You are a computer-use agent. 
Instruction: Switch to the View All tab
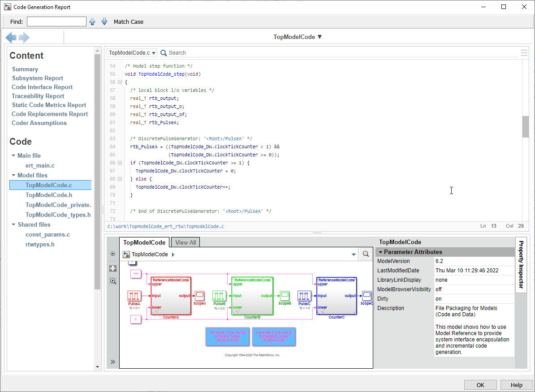tap(186, 242)
